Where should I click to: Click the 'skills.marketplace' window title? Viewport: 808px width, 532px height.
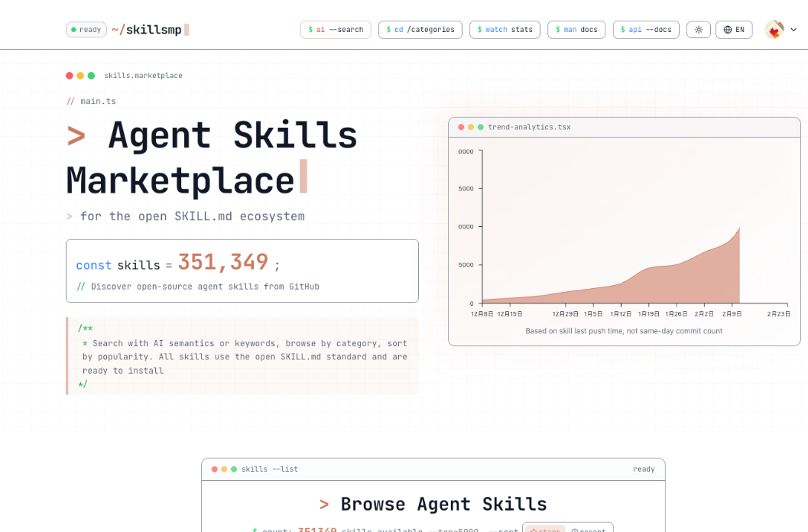(143, 76)
